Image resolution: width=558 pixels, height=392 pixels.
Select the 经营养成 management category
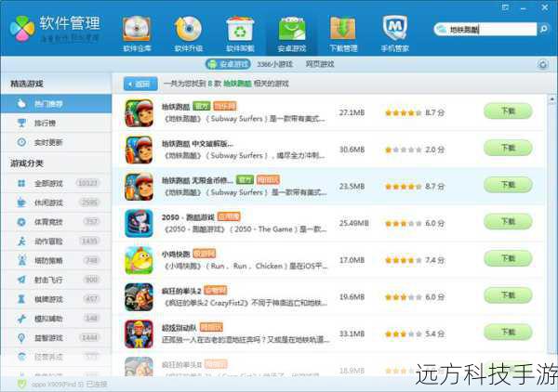tap(56, 357)
